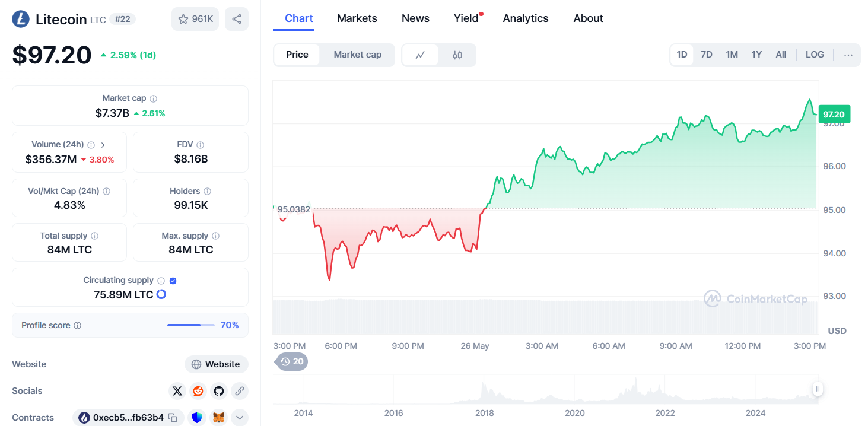Image resolution: width=868 pixels, height=426 pixels.
Task: Open the chain-link social icon
Action: (240, 391)
